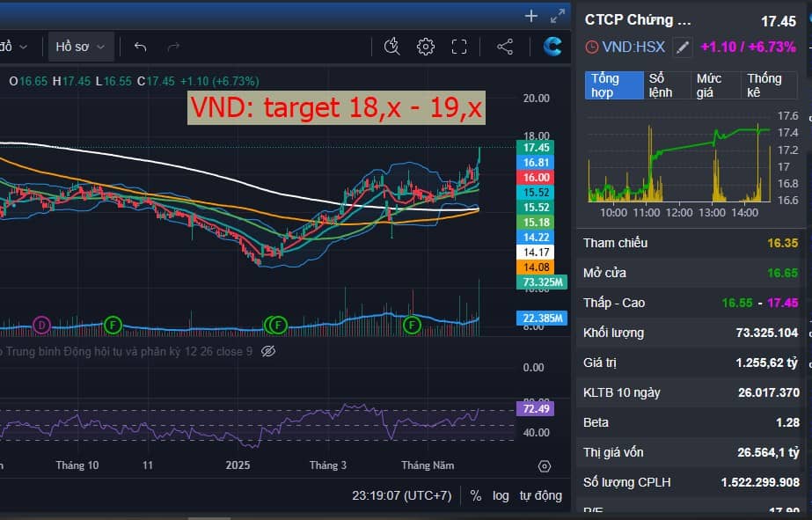Click Số lượng CPLH value 1.522.299.908
Viewport: 812px width, 520px height.
760,483
